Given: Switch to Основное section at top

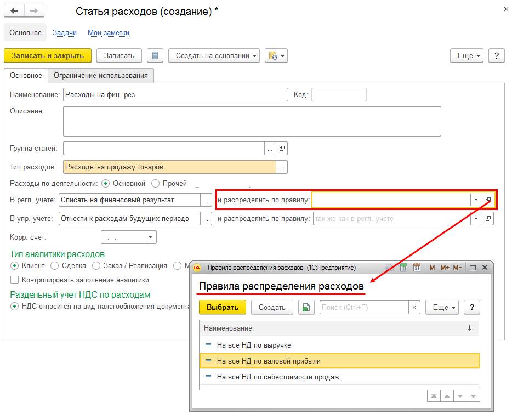Looking at the screenshot, I should (x=25, y=33).
